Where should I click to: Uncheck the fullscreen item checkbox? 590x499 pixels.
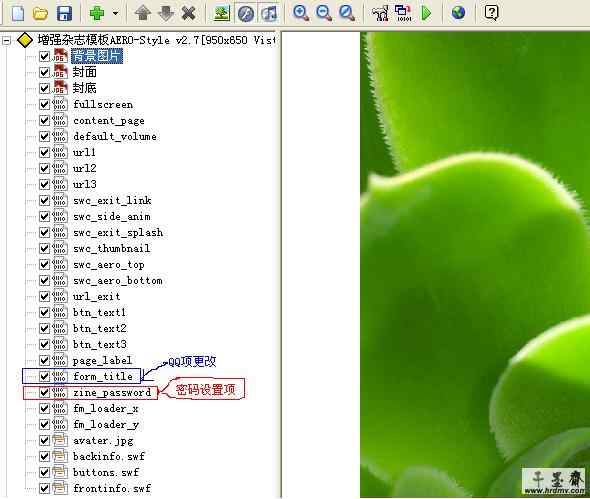pos(44,104)
